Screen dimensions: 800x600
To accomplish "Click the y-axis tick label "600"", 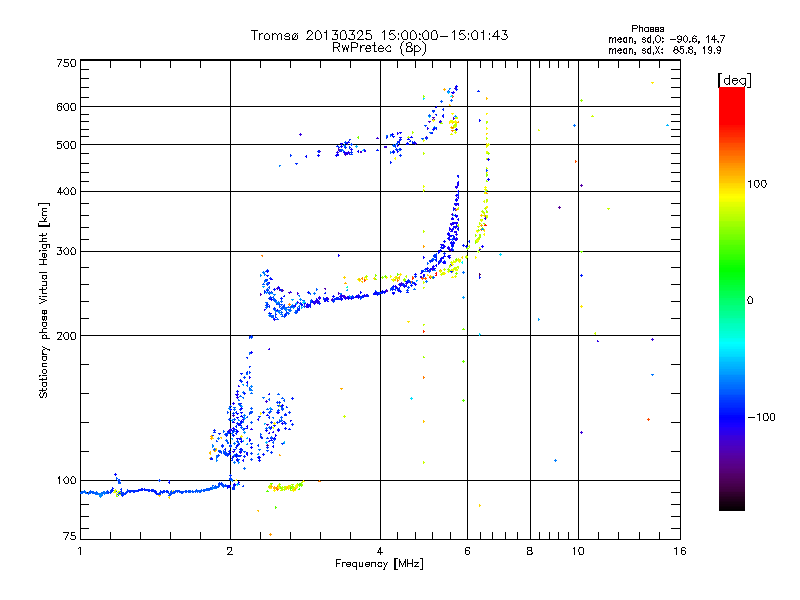I will pyautogui.click(x=66, y=107).
